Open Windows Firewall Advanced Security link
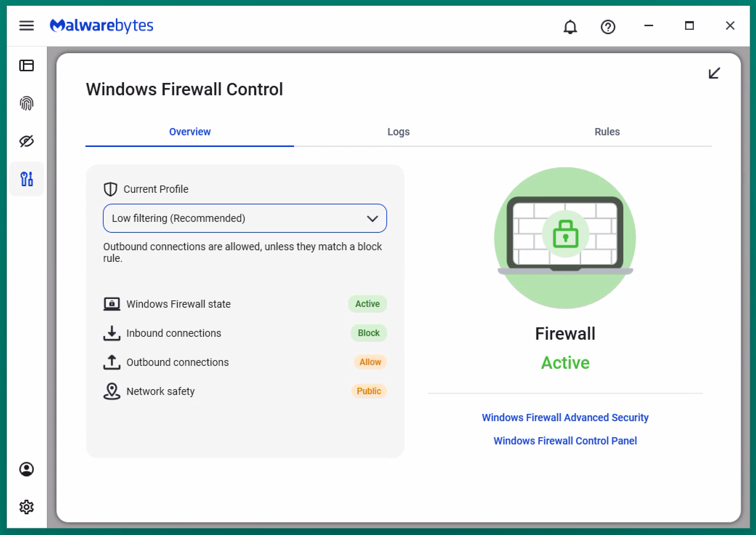Viewport: 756px width, 535px height. [565, 418]
